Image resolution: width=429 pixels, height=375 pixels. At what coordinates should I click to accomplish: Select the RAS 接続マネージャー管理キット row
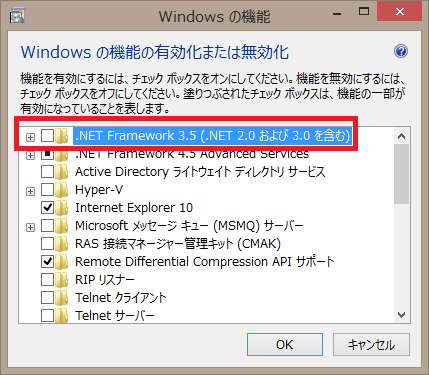coord(178,244)
